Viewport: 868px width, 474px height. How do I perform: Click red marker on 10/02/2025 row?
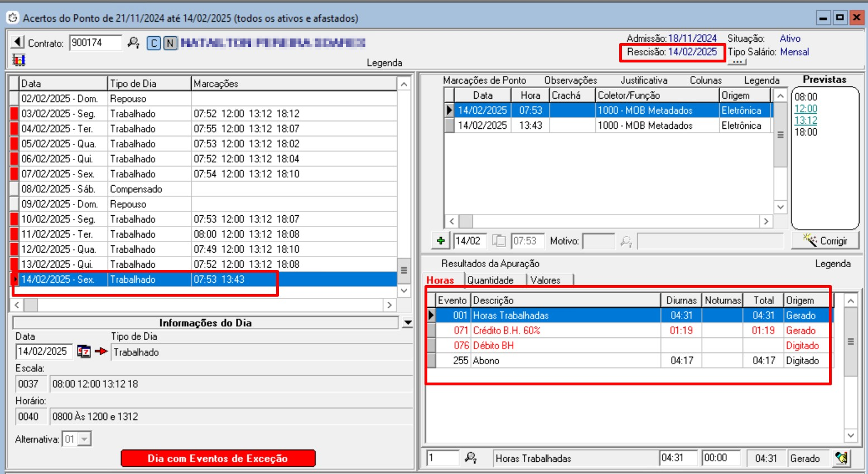click(x=15, y=219)
